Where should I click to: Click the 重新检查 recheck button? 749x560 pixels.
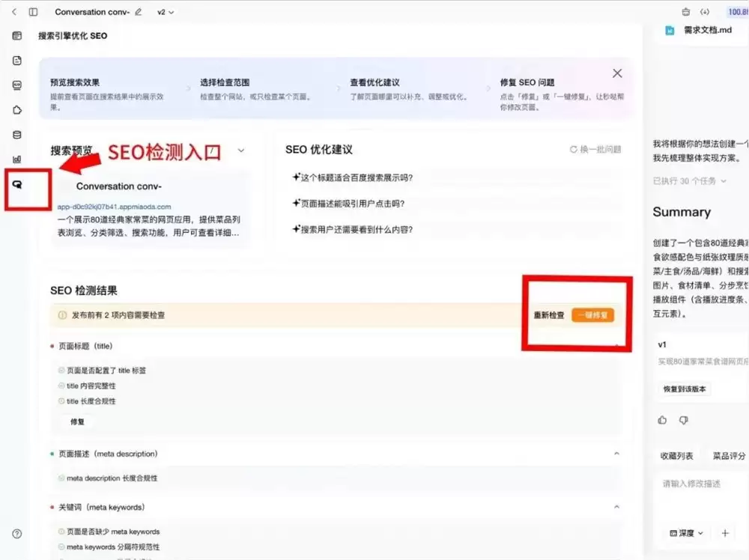click(549, 315)
